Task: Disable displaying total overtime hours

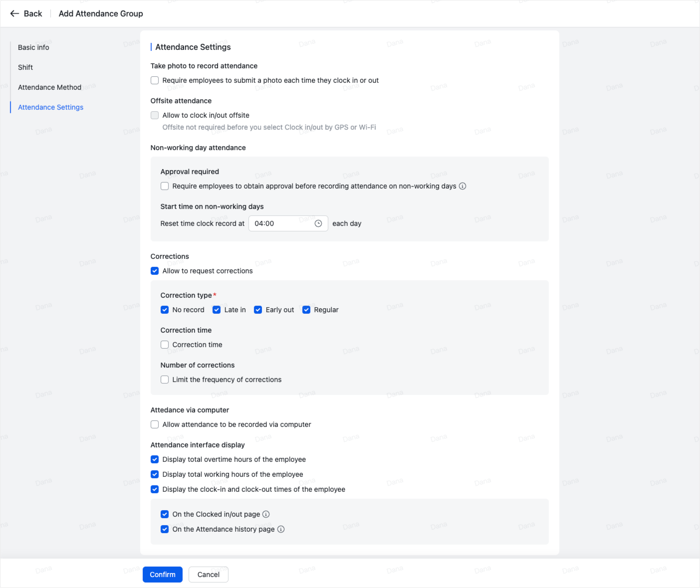Action: (155, 459)
